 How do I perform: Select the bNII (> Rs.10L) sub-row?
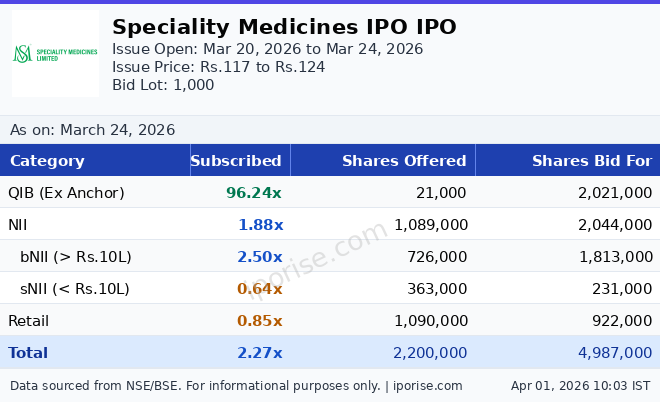[76, 257]
